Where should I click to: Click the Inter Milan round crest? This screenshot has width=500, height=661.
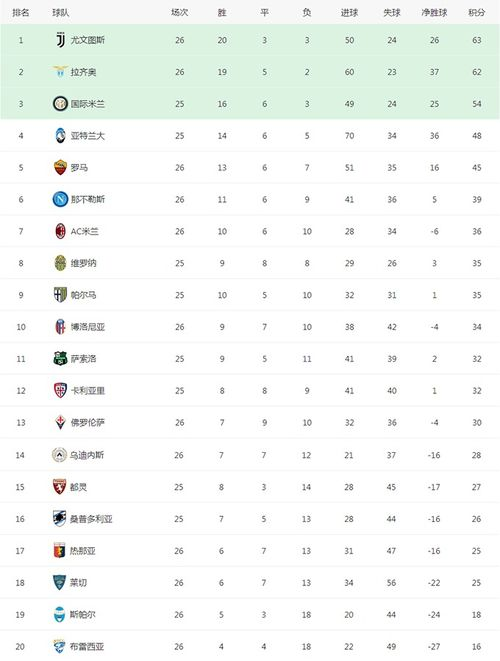coord(60,104)
